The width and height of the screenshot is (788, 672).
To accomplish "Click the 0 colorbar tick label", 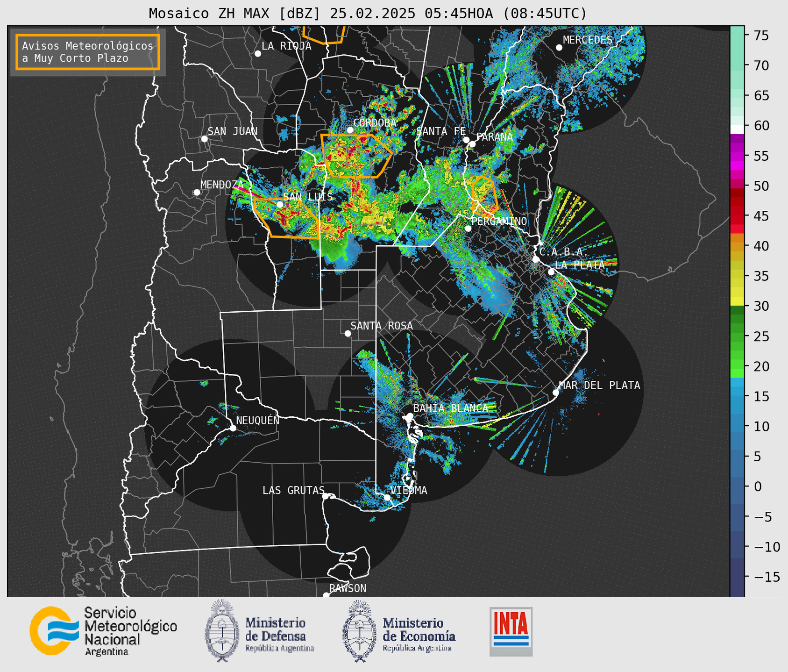I will pos(758,486).
